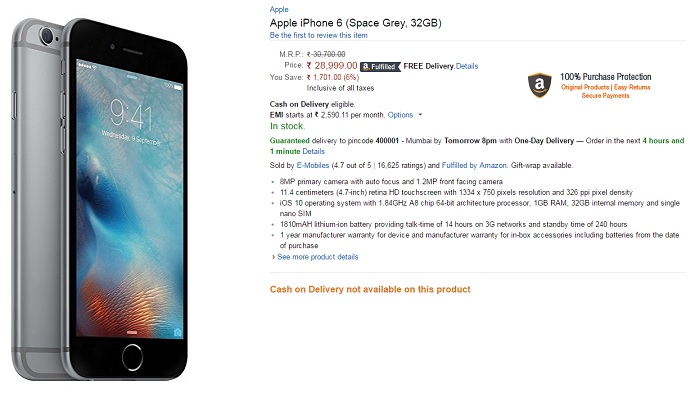
Task: Open the Apple brand link
Action: 279,9
